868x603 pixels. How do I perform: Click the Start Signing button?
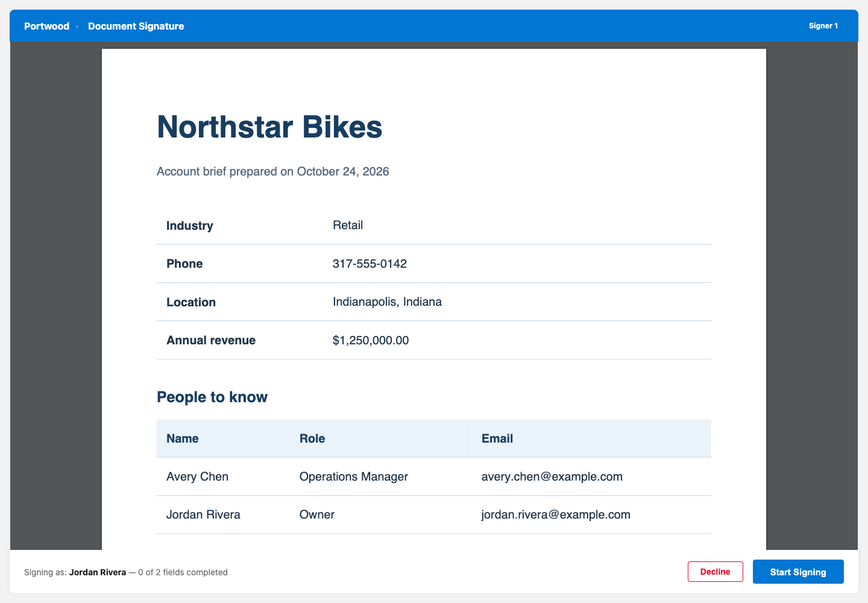tap(798, 572)
